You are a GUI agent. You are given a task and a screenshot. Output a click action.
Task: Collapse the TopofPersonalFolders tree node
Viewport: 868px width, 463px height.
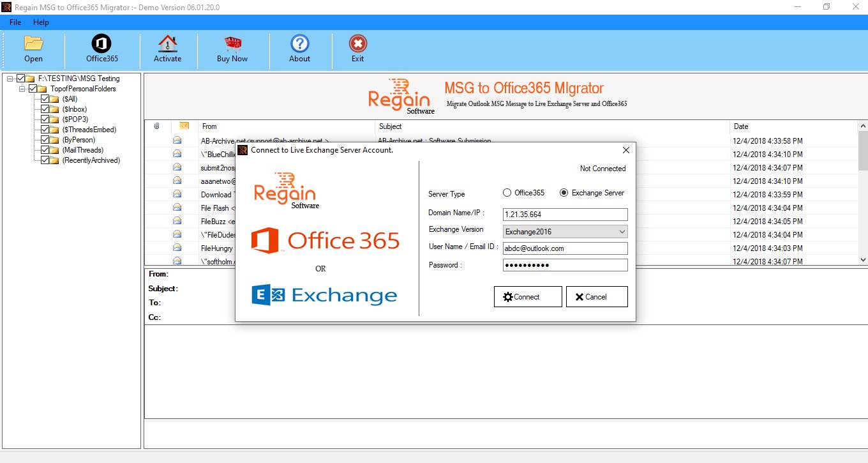tap(22, 89)
